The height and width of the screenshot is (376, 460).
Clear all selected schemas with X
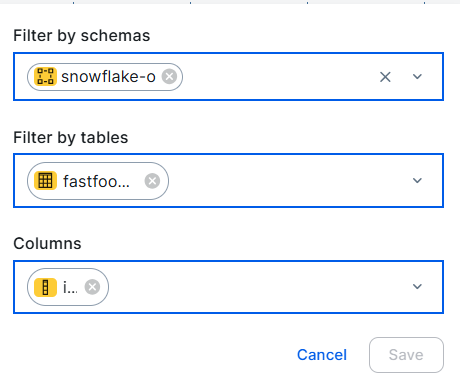[385, 77]
